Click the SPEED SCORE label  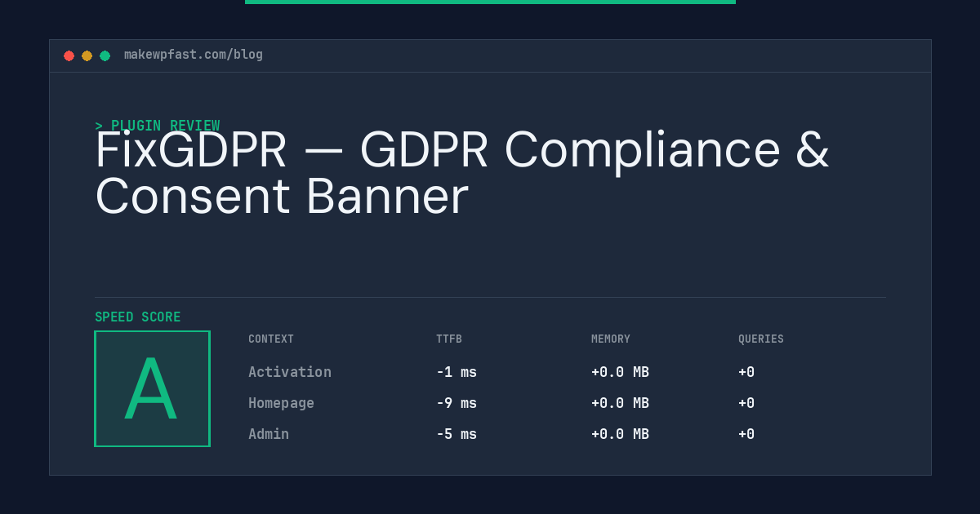point(138,317)
